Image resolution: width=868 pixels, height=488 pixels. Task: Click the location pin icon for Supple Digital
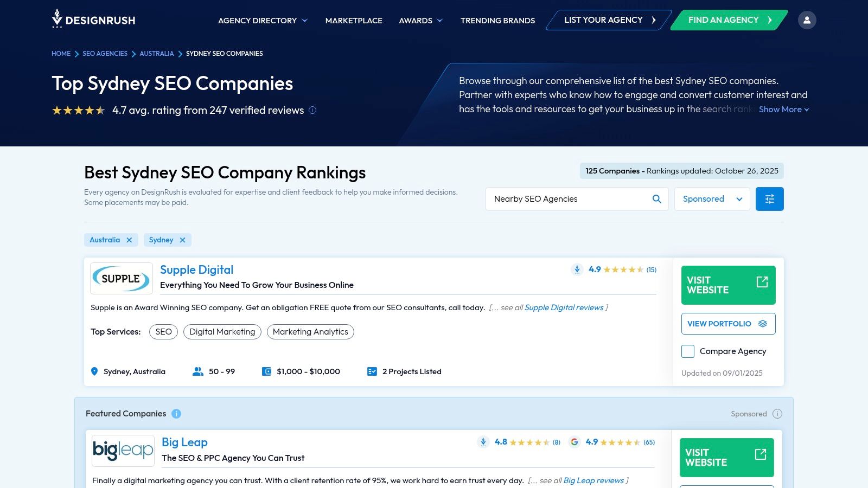tap(94, 371)
